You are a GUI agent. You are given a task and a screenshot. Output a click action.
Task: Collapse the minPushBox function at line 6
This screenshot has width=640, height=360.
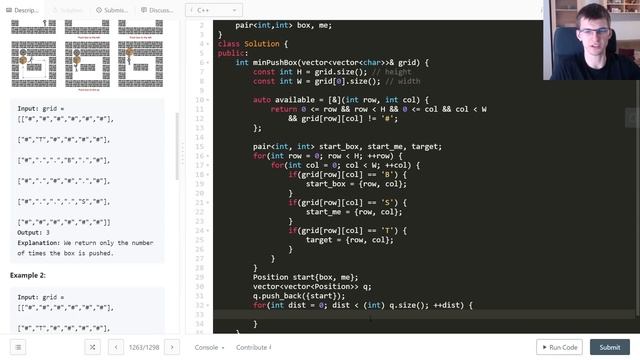[207, 62]
